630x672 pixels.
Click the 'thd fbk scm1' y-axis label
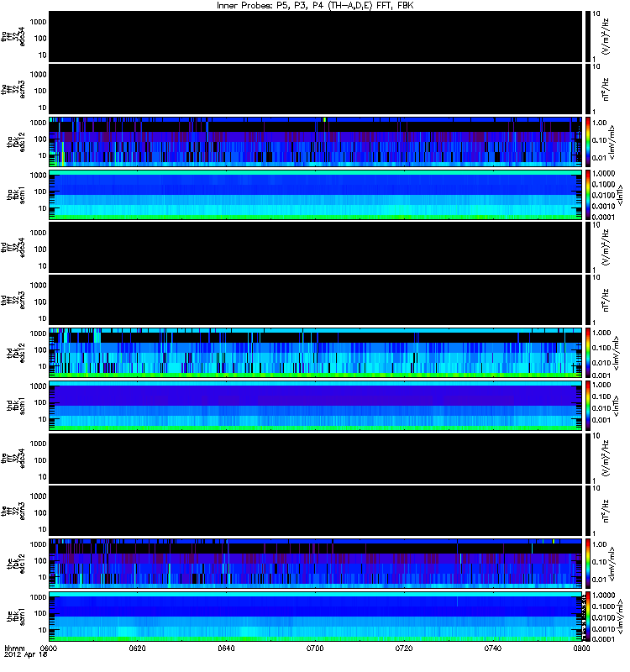(16, 406)
